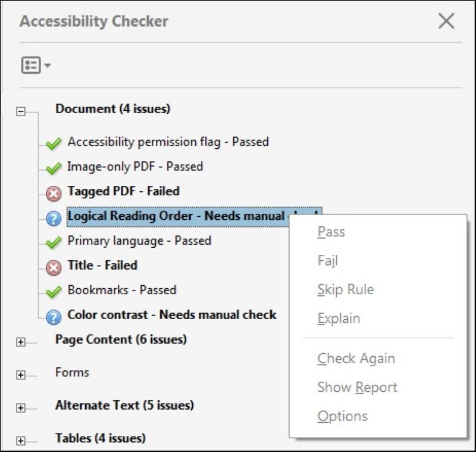The image size is (476, 452).
Task: Click green checkmark next to Image-only PDF
Action: [55, 169]
